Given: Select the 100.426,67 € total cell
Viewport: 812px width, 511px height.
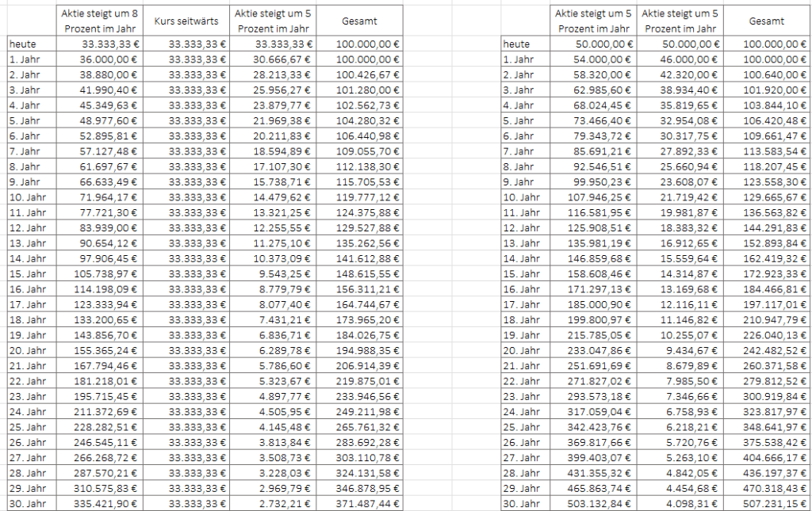Looking at the screenshot, I should point(368,74).
